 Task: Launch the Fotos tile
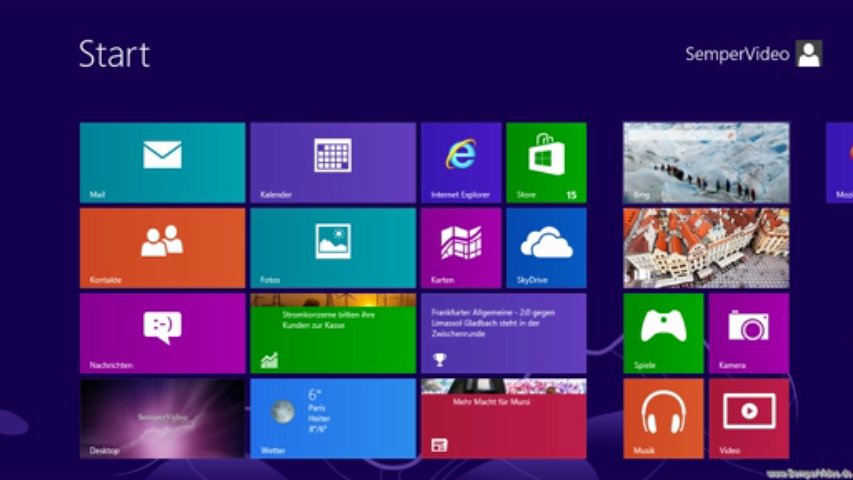(332, 247)
